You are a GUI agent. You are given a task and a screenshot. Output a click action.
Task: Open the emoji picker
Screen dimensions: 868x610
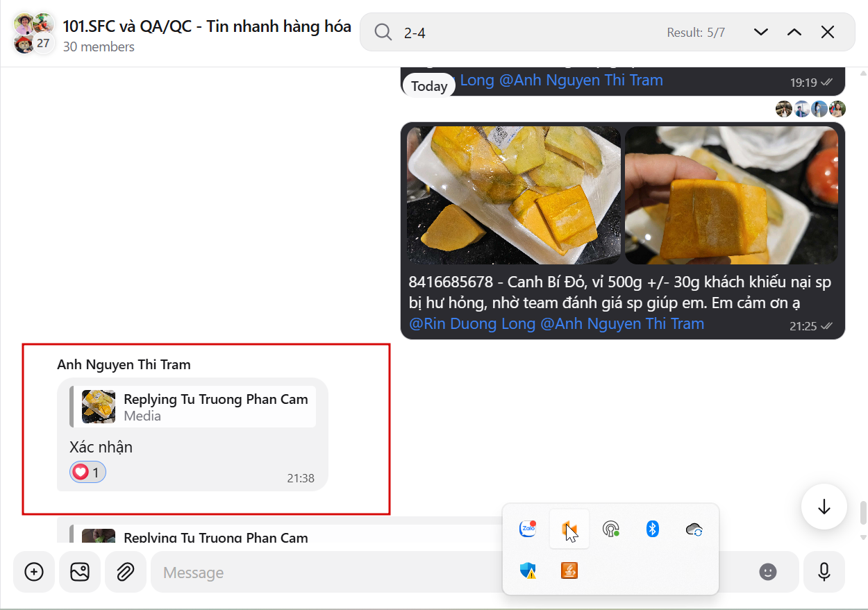[x=767, y=572]
